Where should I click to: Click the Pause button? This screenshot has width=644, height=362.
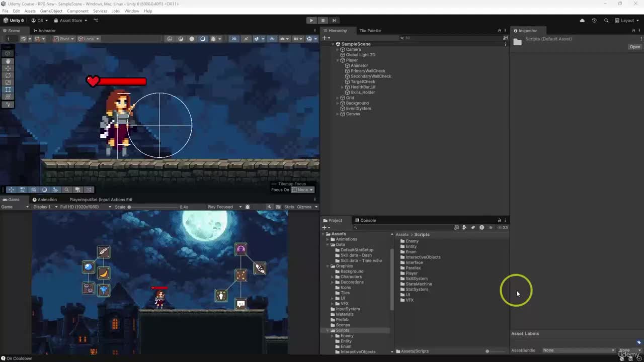coord(323,20)
